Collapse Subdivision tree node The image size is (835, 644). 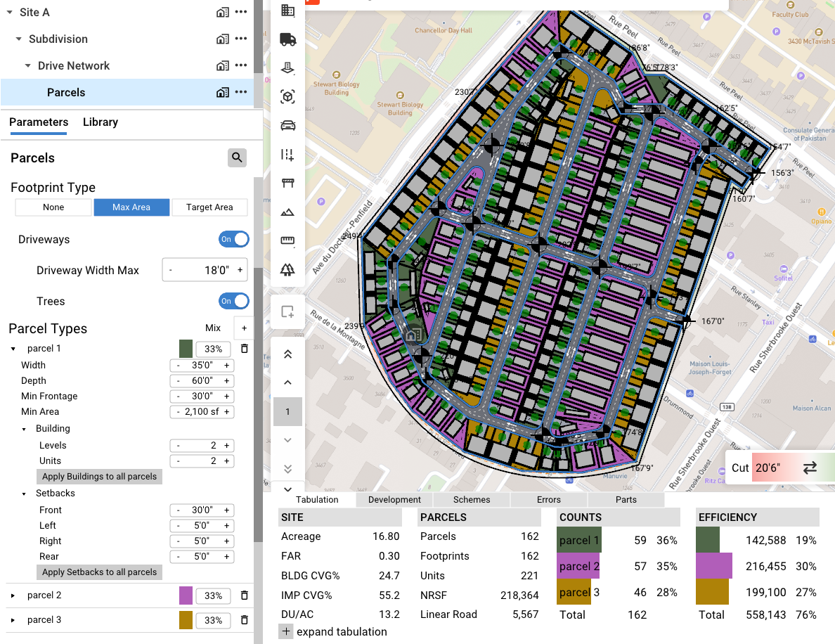tap(19, 39)
